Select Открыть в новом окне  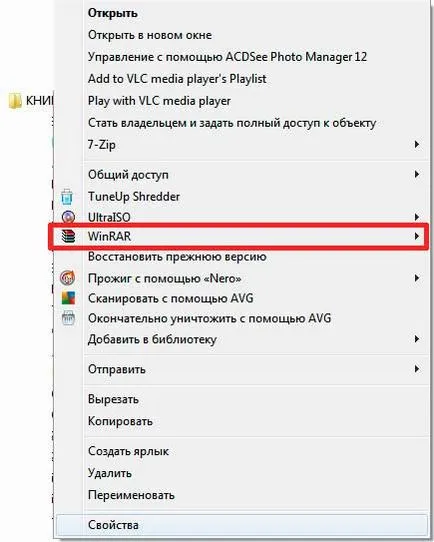click(x=150, y=35)
